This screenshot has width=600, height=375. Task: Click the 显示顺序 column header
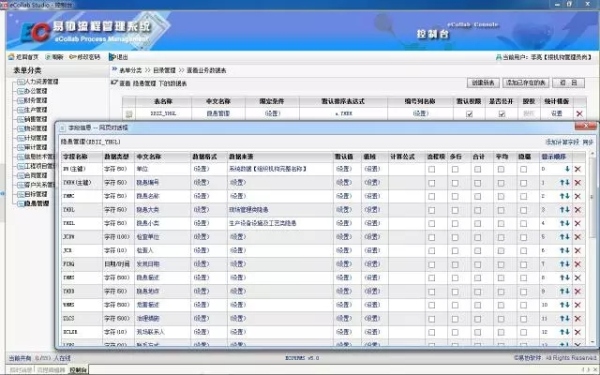pos(553,157)
